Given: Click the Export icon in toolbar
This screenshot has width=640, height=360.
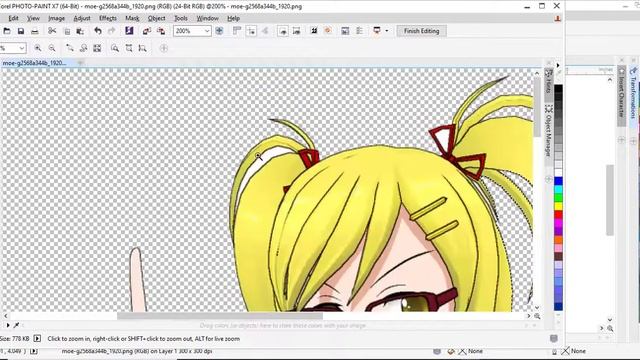Looking at the screenshot, I should (161, 31).
